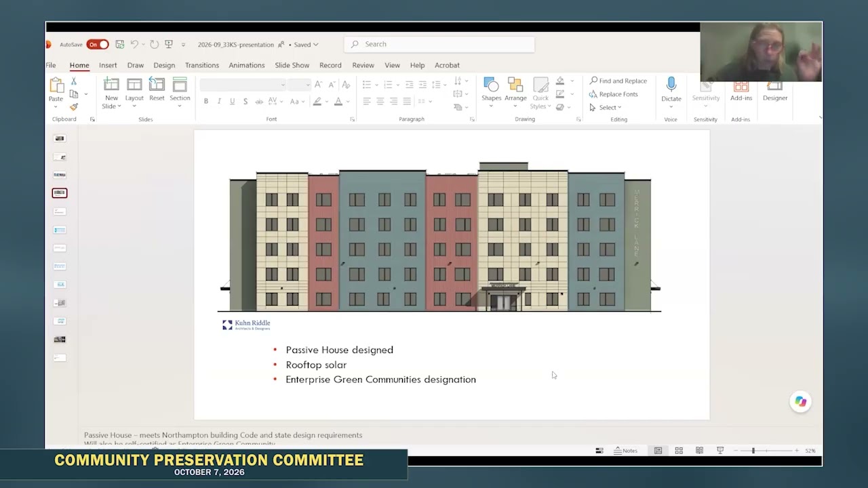868x488 pixels.
Task: Toggle the AutoSave switch
Action: [x=97, y=44]
